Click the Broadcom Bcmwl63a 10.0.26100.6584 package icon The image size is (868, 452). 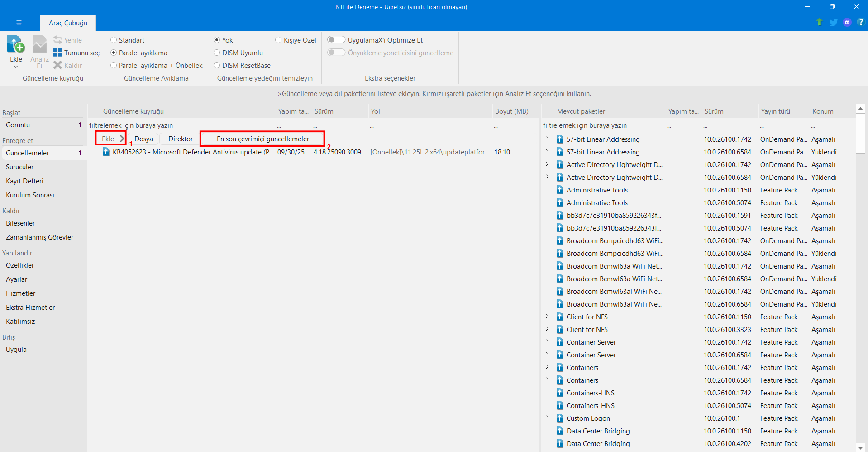coord(560,279)
